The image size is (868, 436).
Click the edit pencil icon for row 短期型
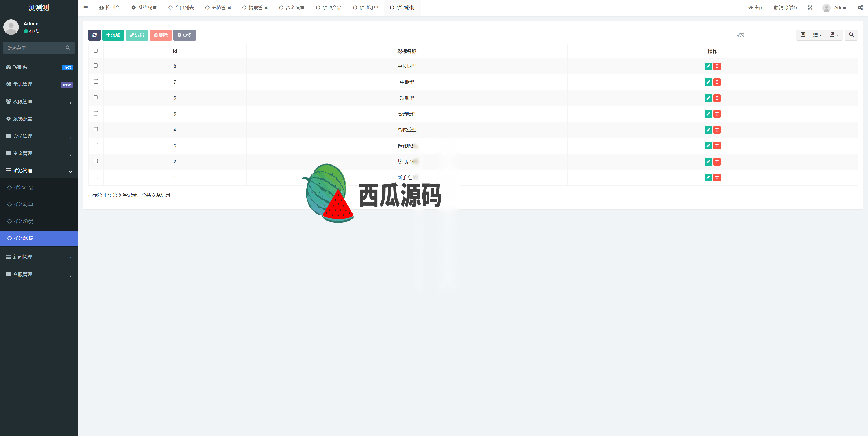point(708,98)
